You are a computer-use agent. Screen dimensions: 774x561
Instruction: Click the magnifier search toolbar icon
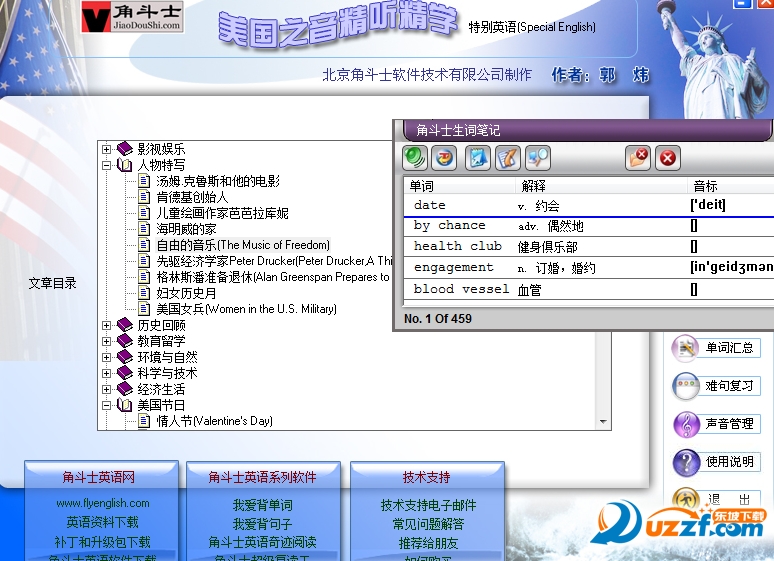tap(538, 158)
